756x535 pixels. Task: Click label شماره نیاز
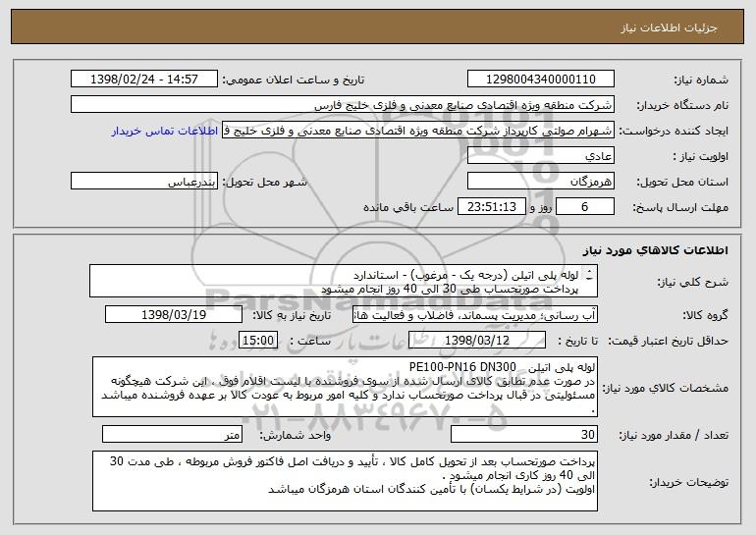(x=701, y=80)
